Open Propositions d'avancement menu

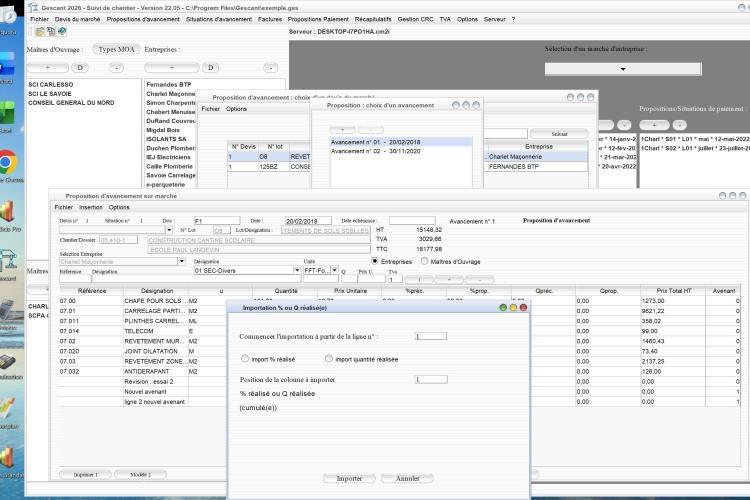click(x=143, y=19)
